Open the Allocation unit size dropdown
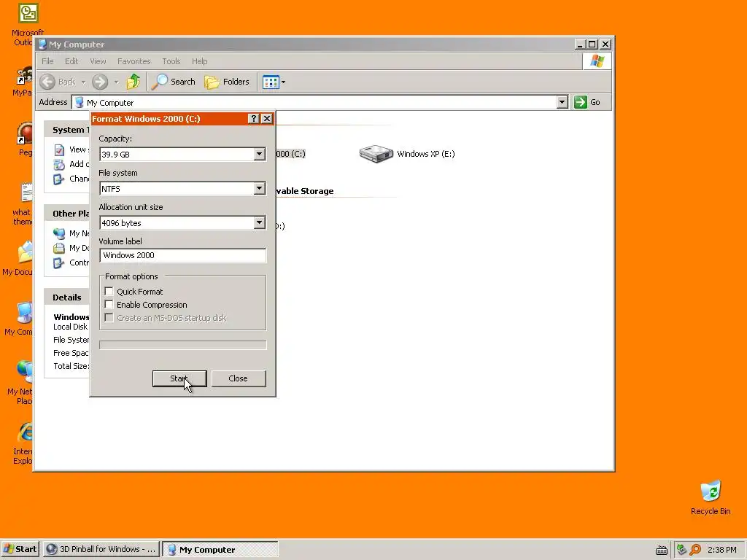The image size is (747, 560). tap(259, 223)
